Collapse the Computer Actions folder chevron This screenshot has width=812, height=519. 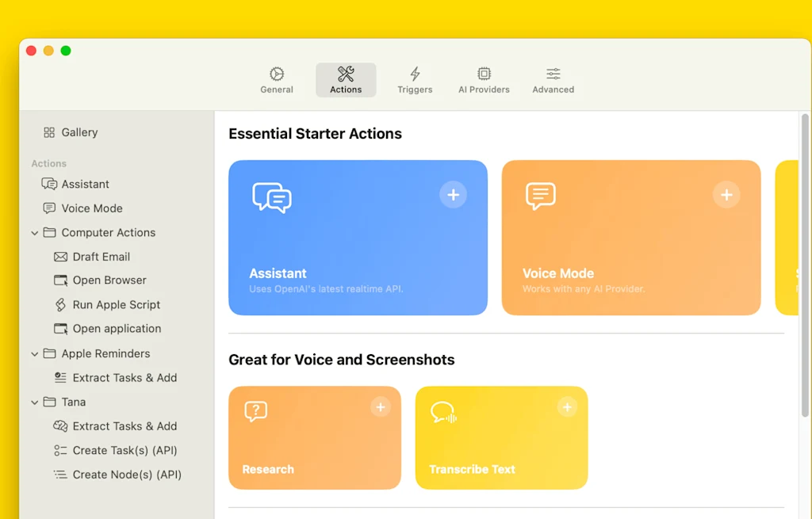point(35,234)
